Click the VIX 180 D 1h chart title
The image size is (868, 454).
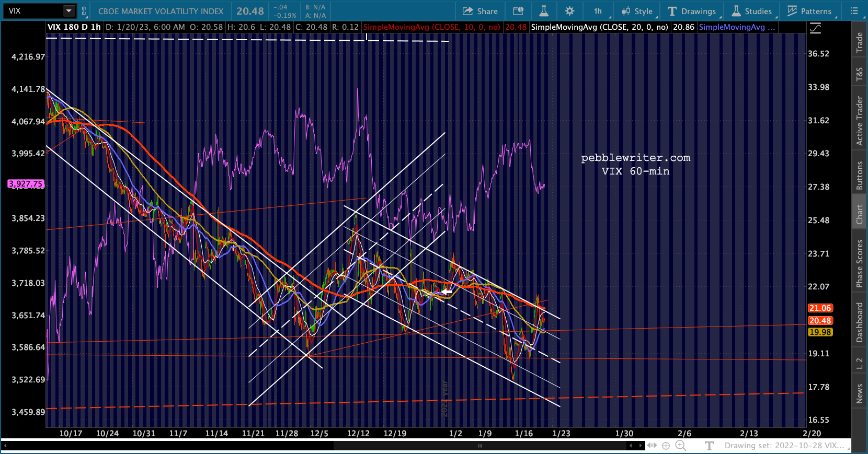[x=74, y=27]
